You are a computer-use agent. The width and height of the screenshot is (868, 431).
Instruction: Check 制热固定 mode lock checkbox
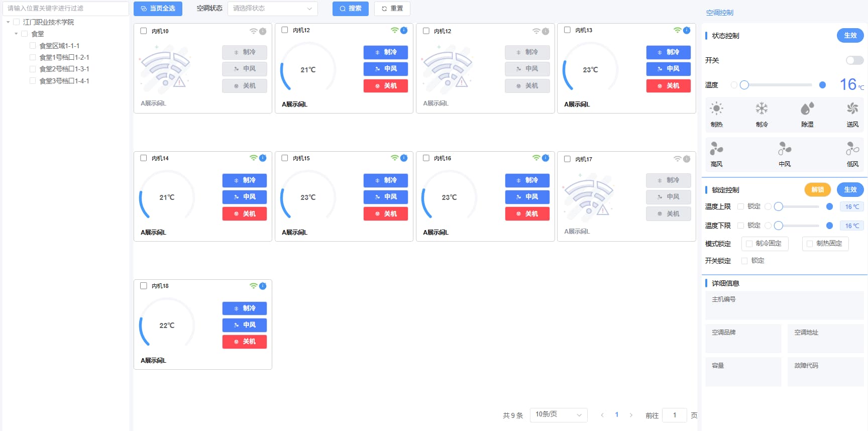809,244
